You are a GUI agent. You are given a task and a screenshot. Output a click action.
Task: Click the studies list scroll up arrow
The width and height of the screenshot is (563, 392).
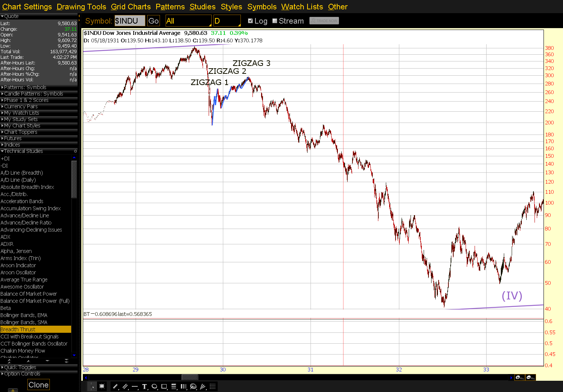[74, 158]
